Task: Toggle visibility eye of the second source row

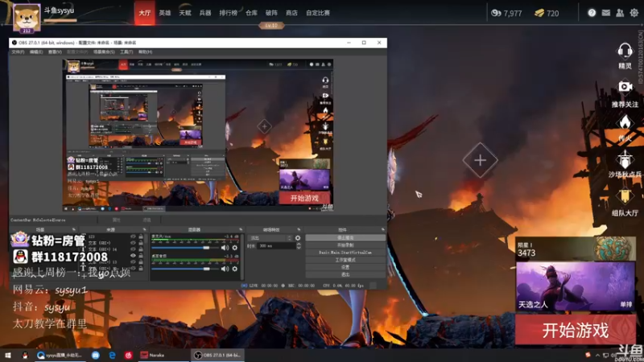Action: [x=133, y=243]
